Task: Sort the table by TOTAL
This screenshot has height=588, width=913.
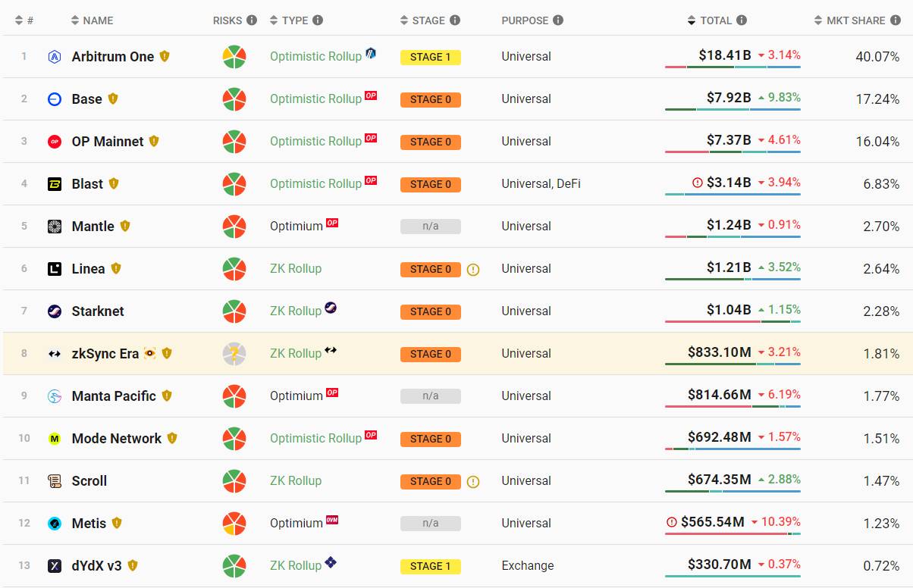Action: pos(710,20)
